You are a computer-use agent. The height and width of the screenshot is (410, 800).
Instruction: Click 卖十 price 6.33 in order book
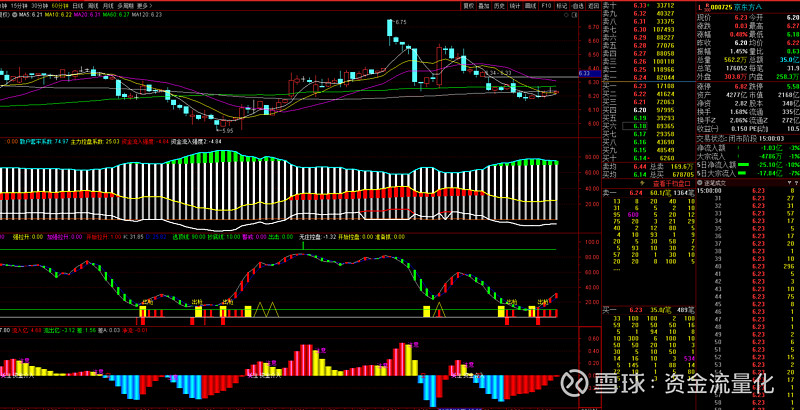coord(640,6)
